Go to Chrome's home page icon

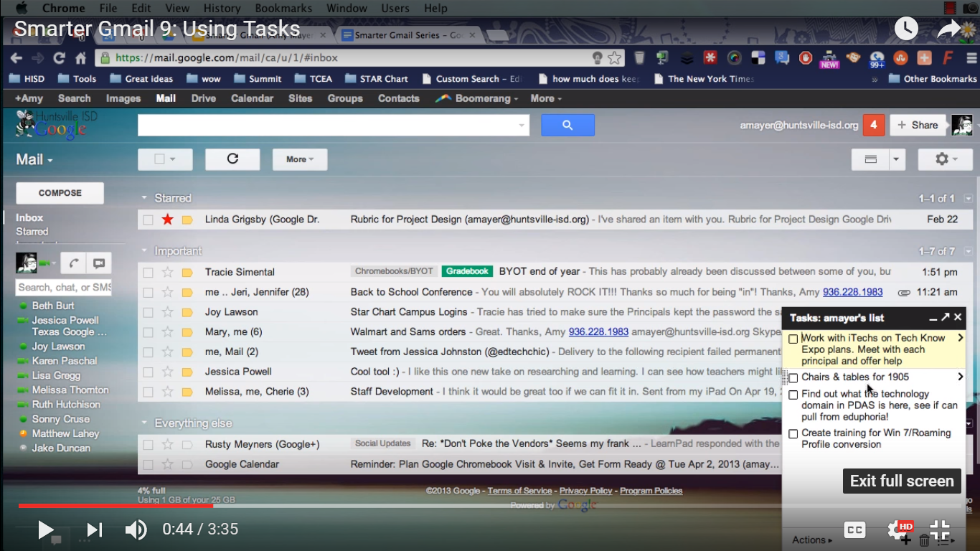[x=81, y=58]
